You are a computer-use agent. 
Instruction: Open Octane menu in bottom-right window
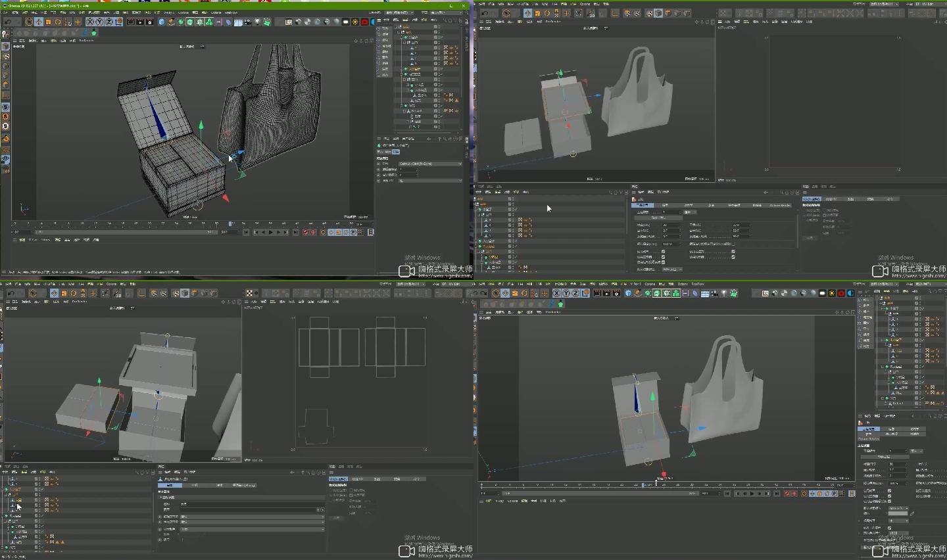coord(683,284)
